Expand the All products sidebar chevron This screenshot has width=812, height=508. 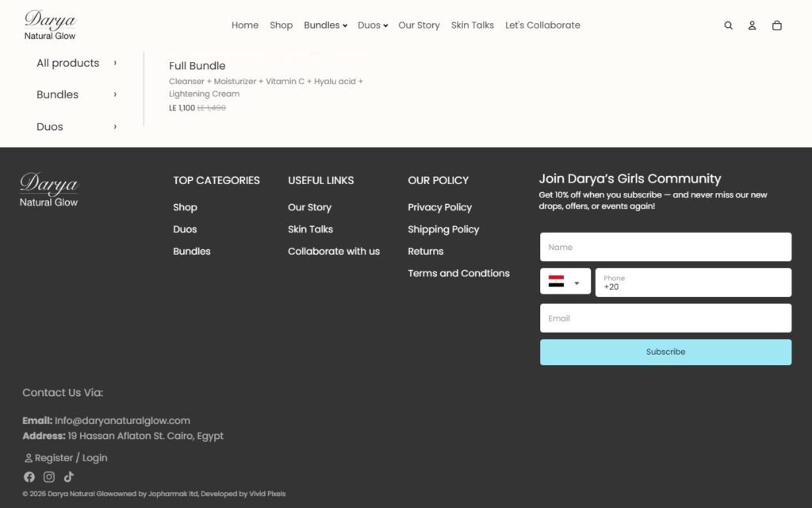[x=115, y=63]
